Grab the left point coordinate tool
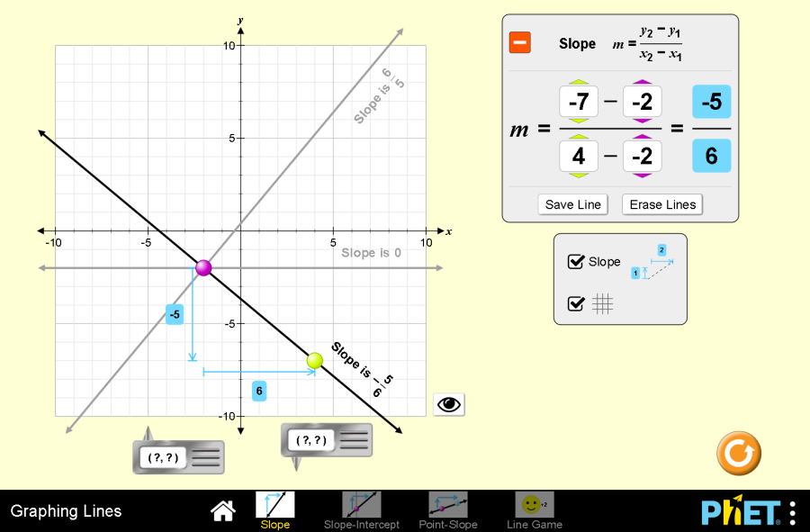The width and height of the screenshot is (810, 532). point(177,457)
